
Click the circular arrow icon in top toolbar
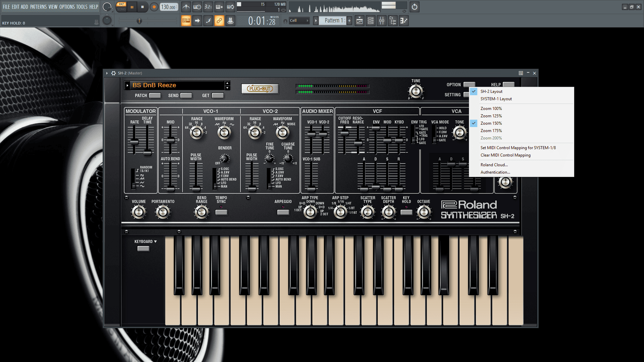point(415,7)
